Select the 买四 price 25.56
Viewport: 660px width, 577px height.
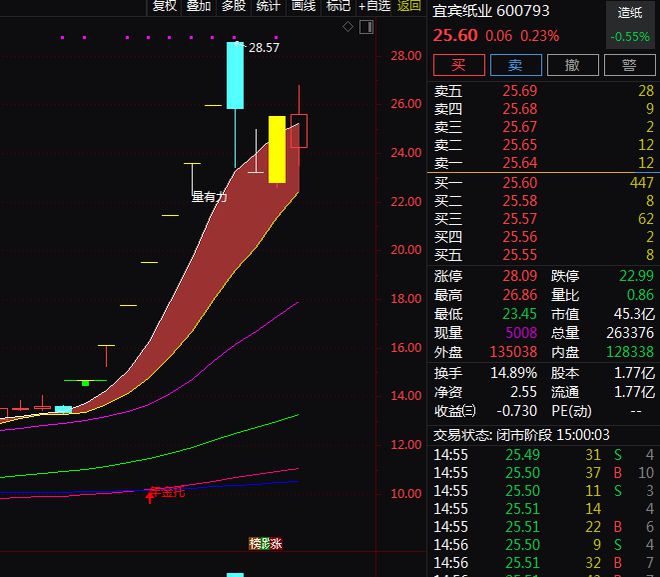[520, 237]
